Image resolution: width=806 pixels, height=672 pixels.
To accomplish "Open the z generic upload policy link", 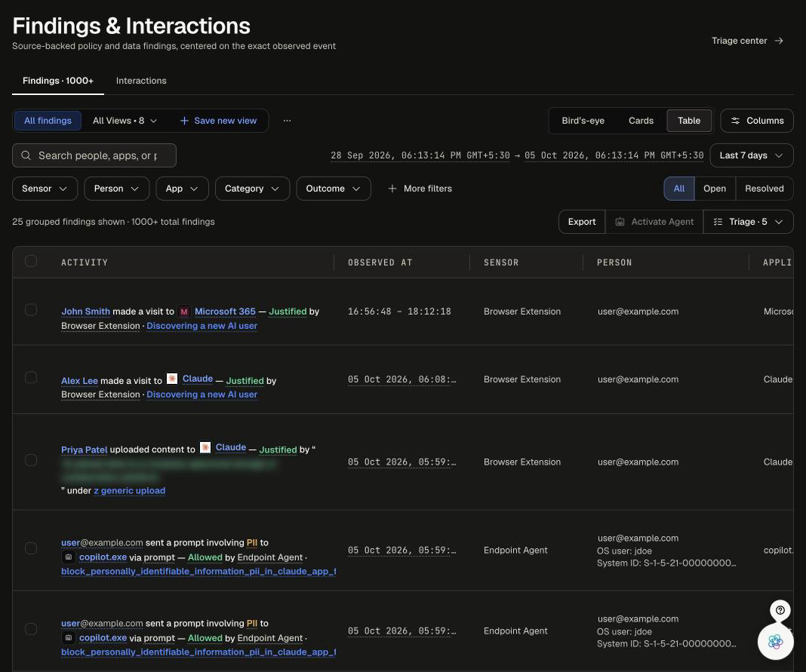I will click(130, 491).
